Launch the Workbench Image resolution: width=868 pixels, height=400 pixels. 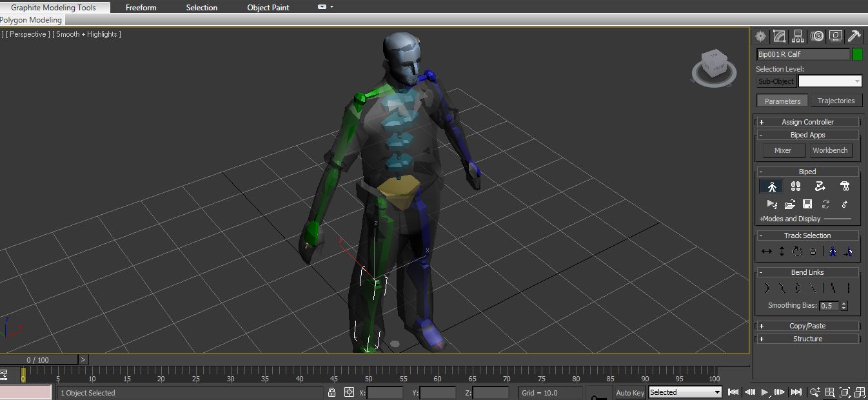(x=830, y=150)
